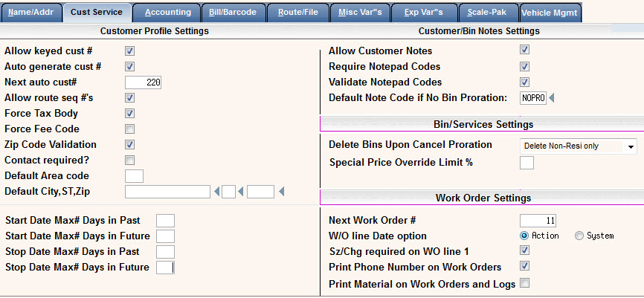Viewport: 644px width, 298px height.
Task: Go to the Route/File tab
Action: click(x=297, y=13)
